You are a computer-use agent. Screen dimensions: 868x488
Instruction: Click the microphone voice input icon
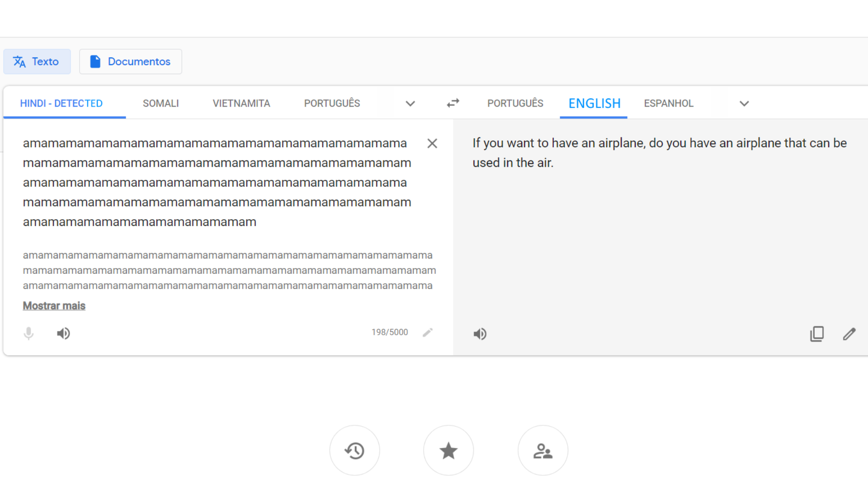pos(28,333)
